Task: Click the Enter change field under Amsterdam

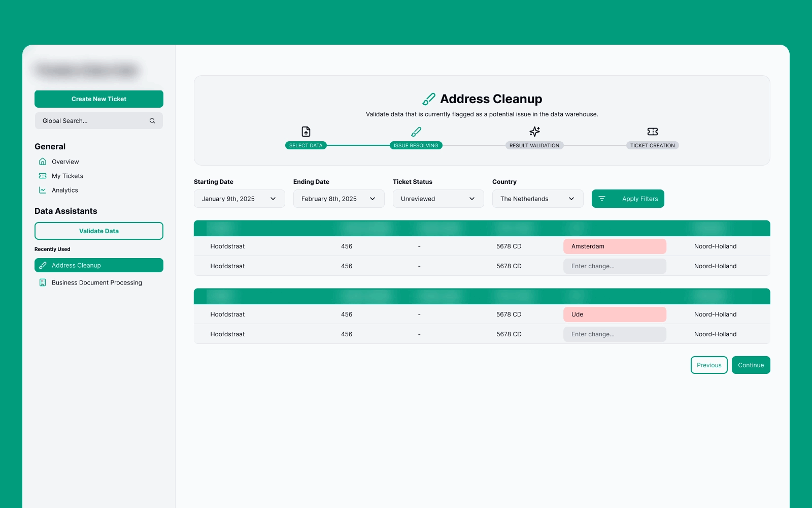Action: click(615, 266)
